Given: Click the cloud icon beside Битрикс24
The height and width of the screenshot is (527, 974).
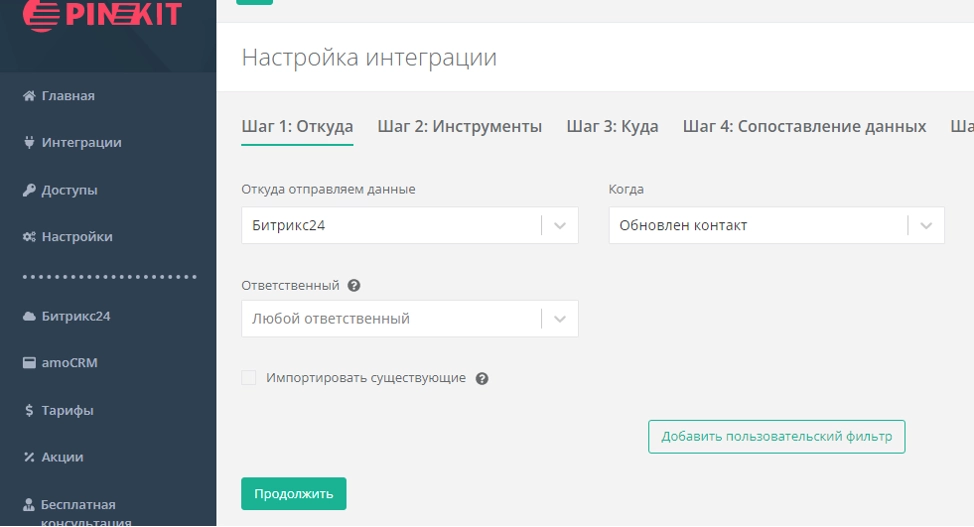Looking at the screenshot, I should pos(29,316).
